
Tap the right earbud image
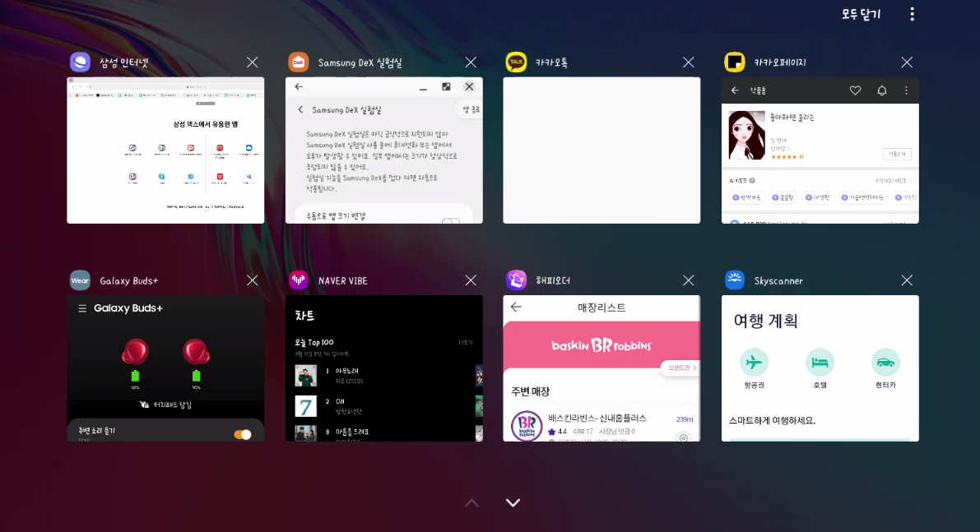tap(197, 352)
